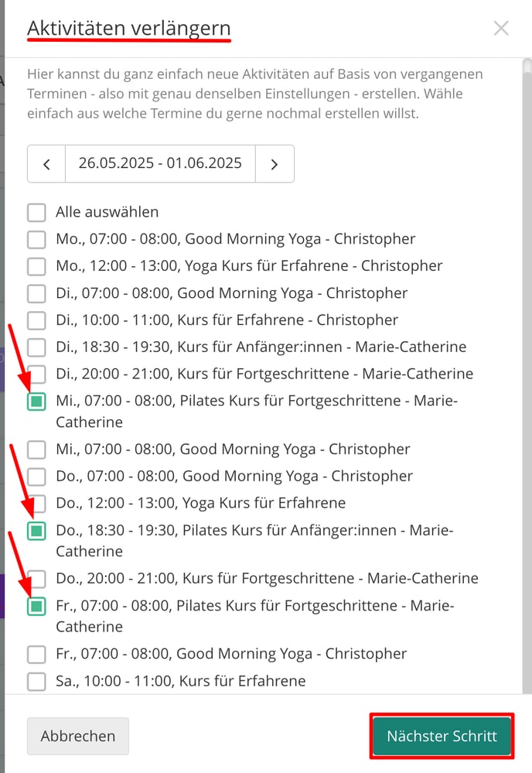Image resolution: width=532 pixels, height=773 pixels.
Task: Enable Di. 18:30 Kurs für Anfänger:innen checkbox
Action: [36, 347]
